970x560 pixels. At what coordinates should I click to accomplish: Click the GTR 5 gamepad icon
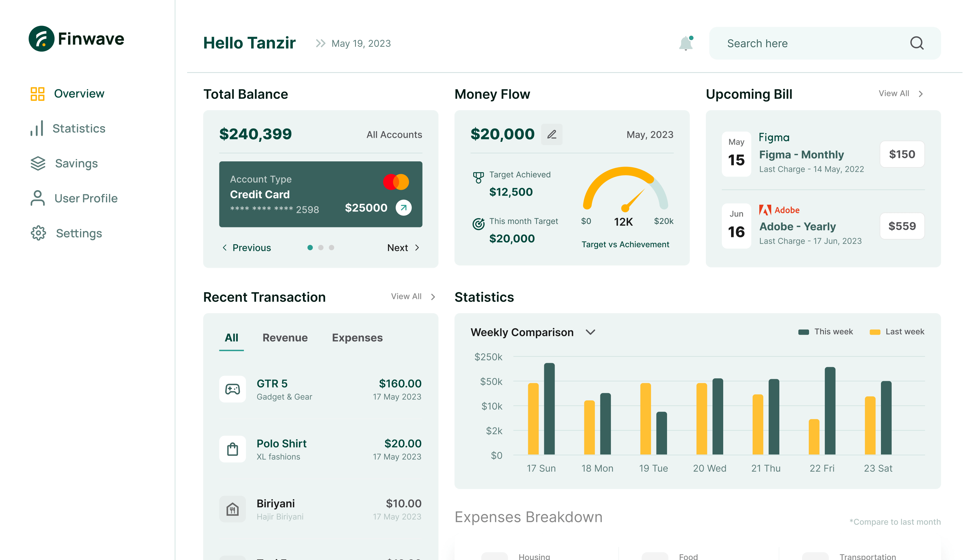(233, 389)
